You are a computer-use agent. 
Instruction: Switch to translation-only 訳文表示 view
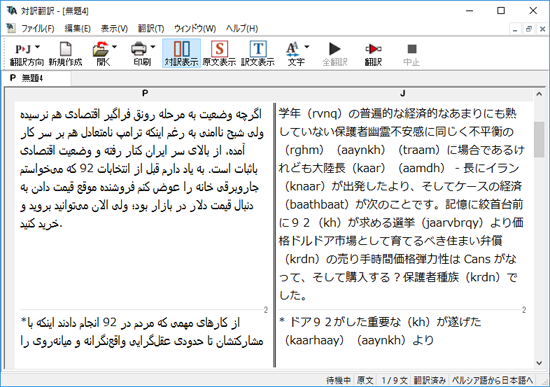coord(258,53)
